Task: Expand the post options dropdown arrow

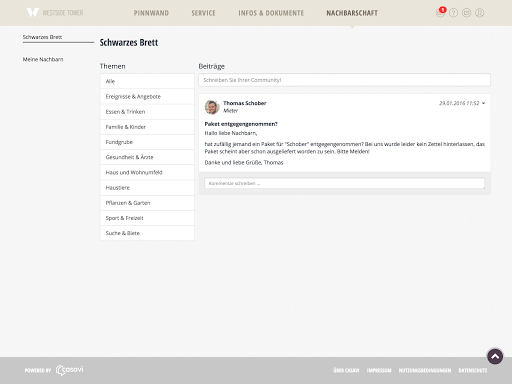Action: pyautogui.click(x=483, y=103)
